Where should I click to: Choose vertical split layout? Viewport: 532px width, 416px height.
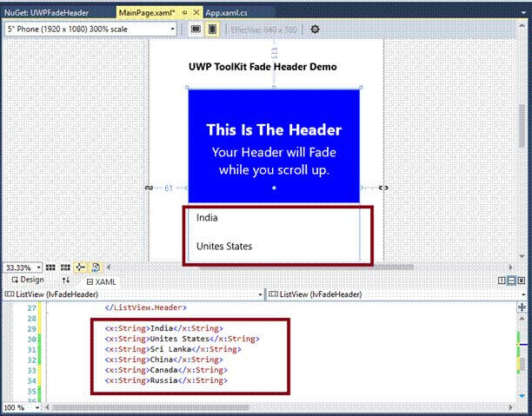[x=502, y=281]
